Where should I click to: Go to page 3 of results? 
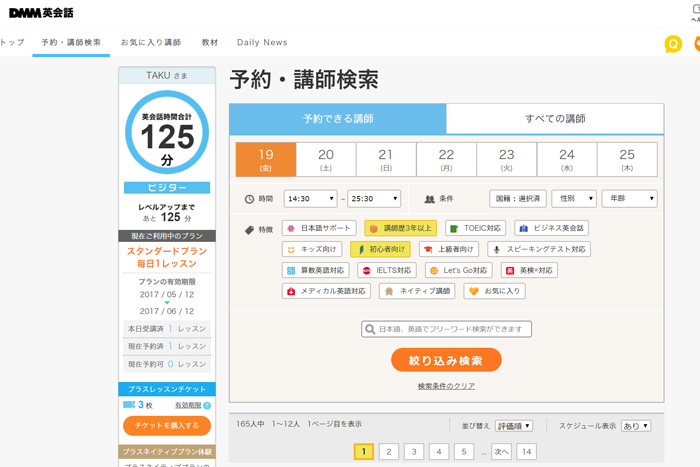(413, 452)
